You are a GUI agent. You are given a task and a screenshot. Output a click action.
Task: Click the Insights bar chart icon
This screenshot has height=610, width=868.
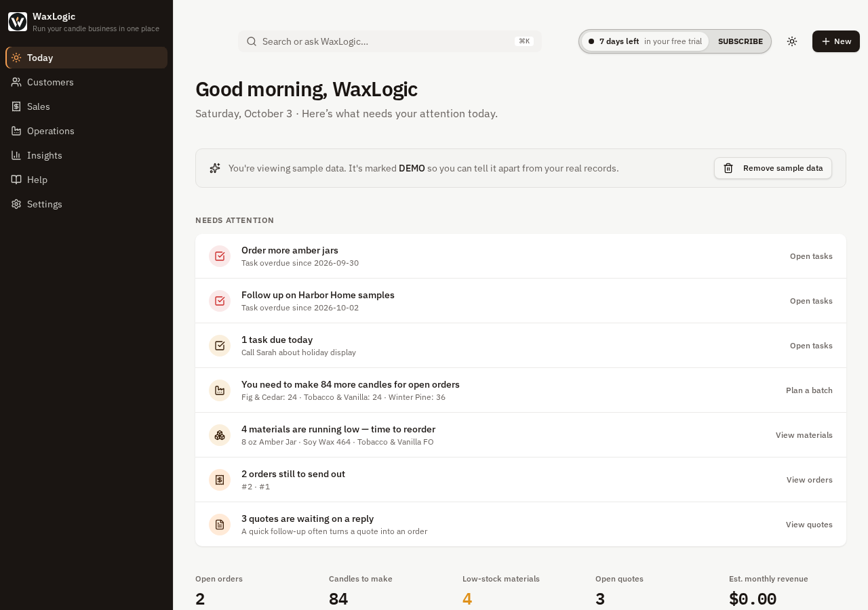coord(16,155)
